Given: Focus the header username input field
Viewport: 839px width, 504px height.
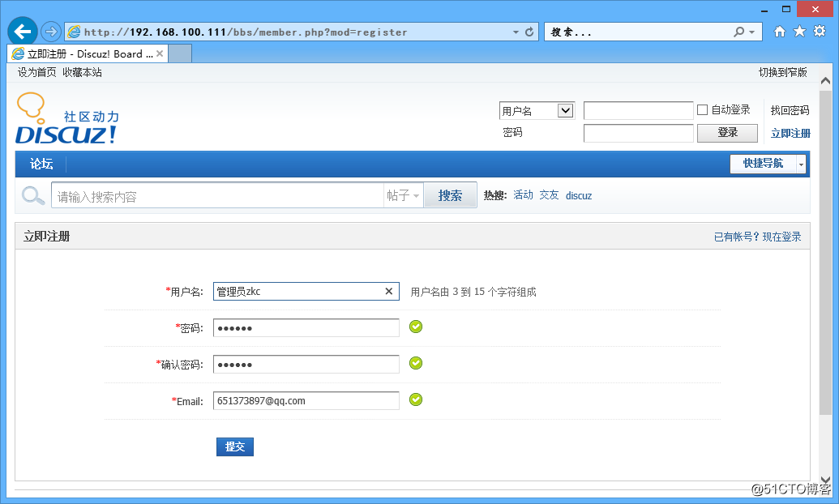Looking at the screenshot, I should pyautogui.click(x=638, y=110).
